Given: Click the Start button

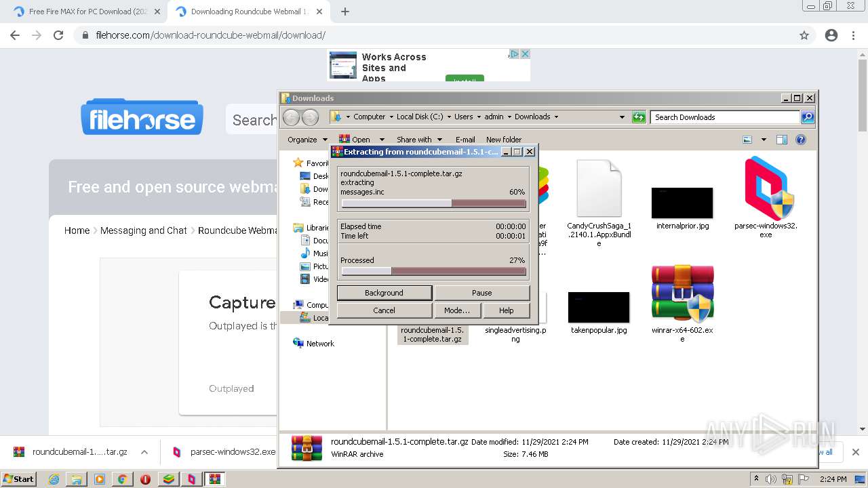Looking at the screenshot, I should 18,479.
